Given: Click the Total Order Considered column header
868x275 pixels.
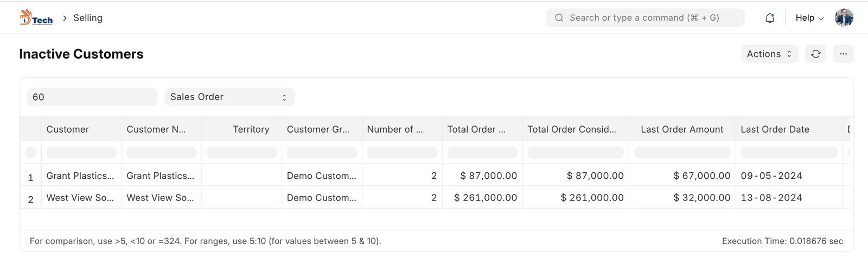Looking at the screenshot, I should click(571, 129).
